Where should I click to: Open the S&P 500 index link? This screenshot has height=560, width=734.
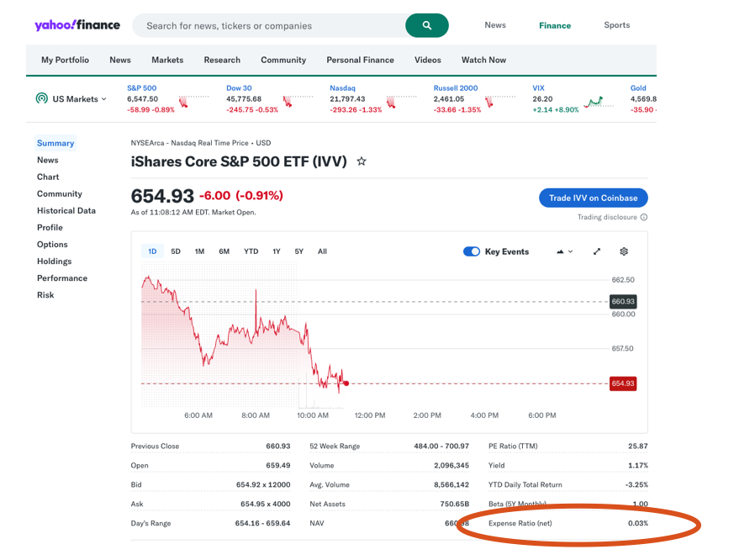click(141, 87)
